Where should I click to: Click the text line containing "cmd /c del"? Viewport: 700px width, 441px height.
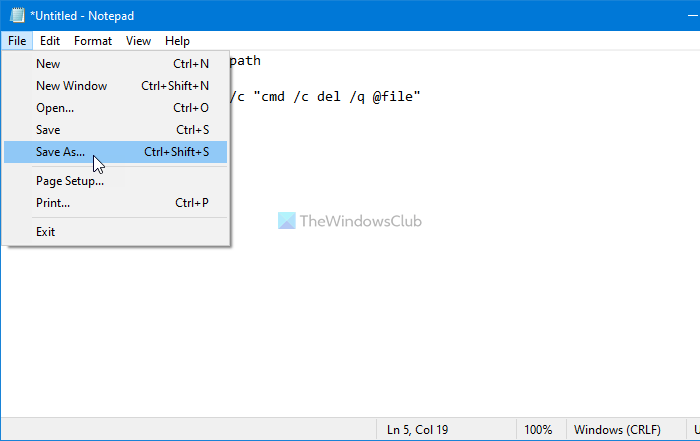click(325, 96)
